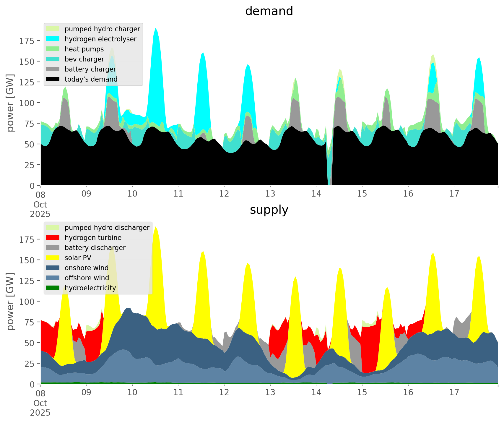Click the 175 y-axis label on demand chart
This screenshot has height=423, width=504.
click(27, 41)
